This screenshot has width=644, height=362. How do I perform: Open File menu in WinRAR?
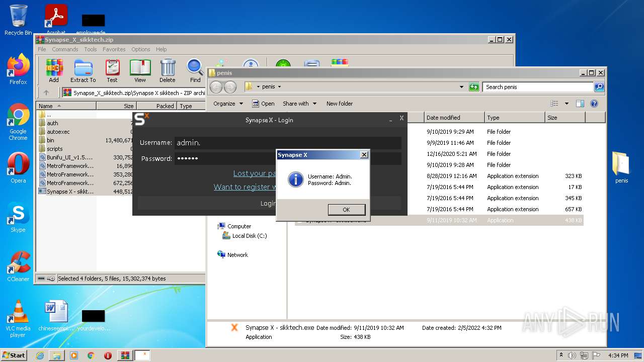tap(42, 49)
